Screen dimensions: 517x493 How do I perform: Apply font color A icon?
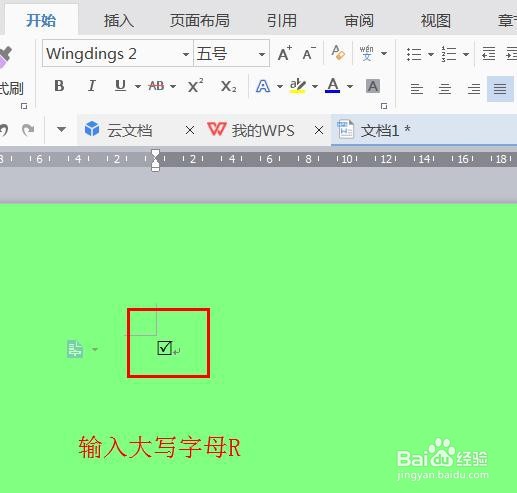(333, 85)
